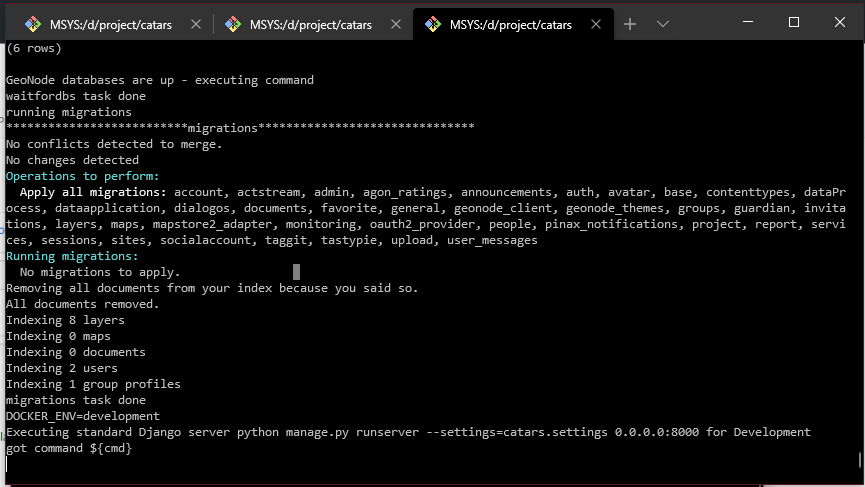Click 'GeoNode databases are up - executing command'
This screenshot has width=865, height=487.
click(x=160, y=81)
